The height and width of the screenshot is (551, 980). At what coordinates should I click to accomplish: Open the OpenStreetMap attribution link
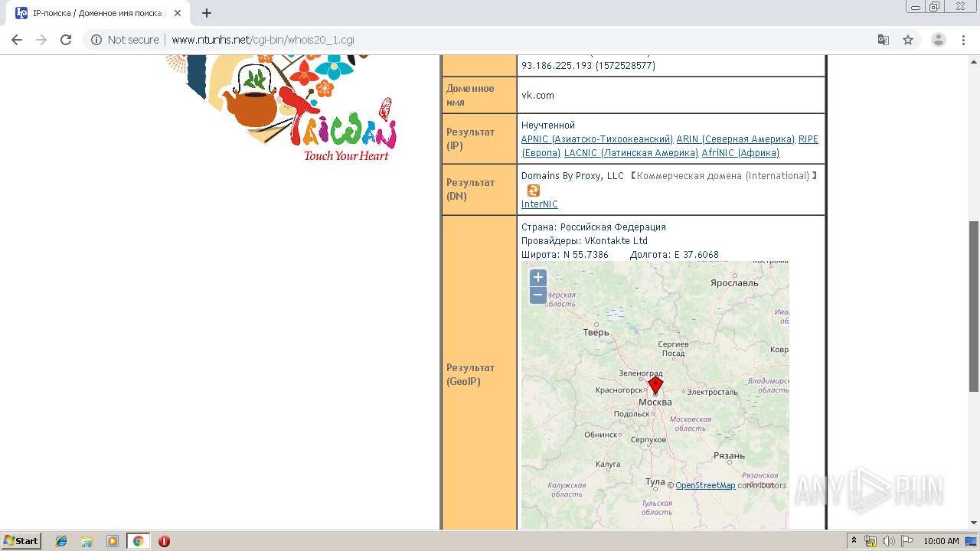(705, 485)
